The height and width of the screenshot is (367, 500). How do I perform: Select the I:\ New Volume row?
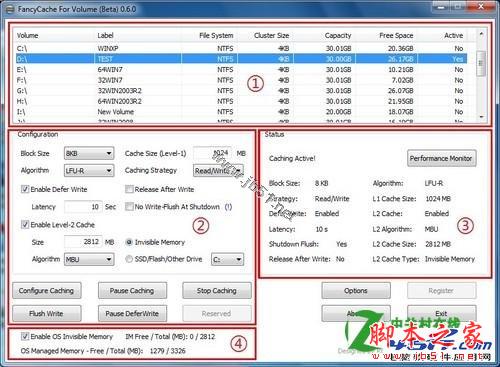(x=241, y=112)
